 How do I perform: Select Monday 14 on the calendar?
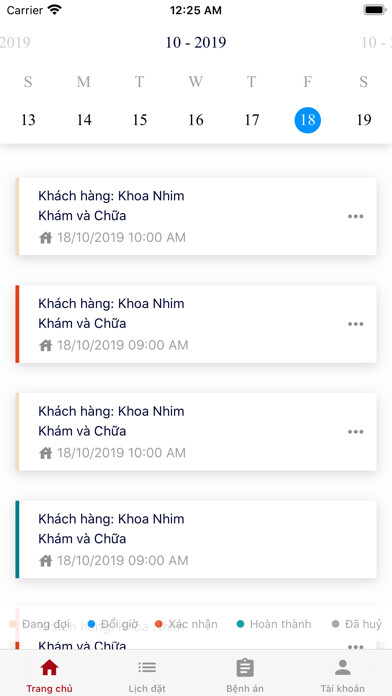(84, 120)
